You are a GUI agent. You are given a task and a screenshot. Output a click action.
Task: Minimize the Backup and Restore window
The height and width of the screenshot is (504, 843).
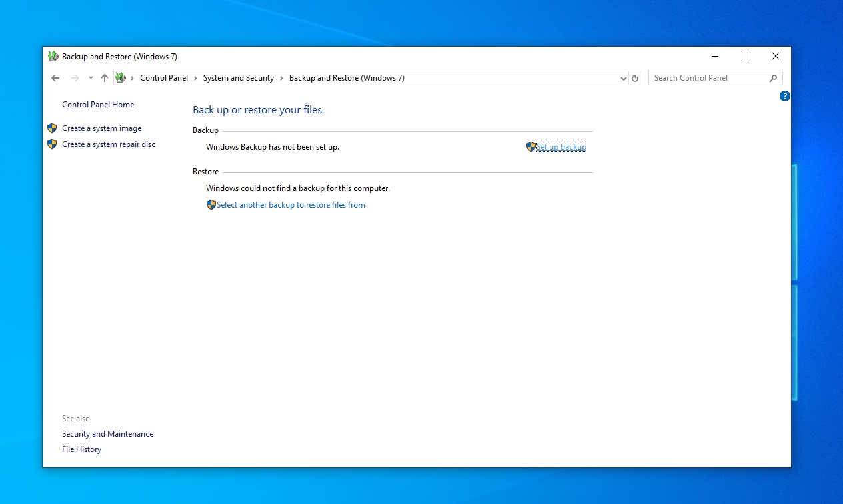coord(714,57)
